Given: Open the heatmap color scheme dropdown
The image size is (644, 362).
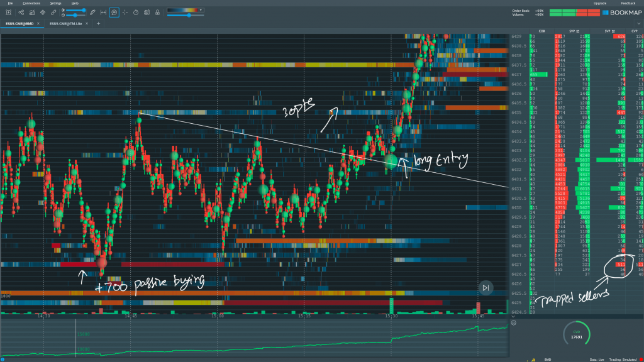Looking at the screenshot, I should click(201, 10).
